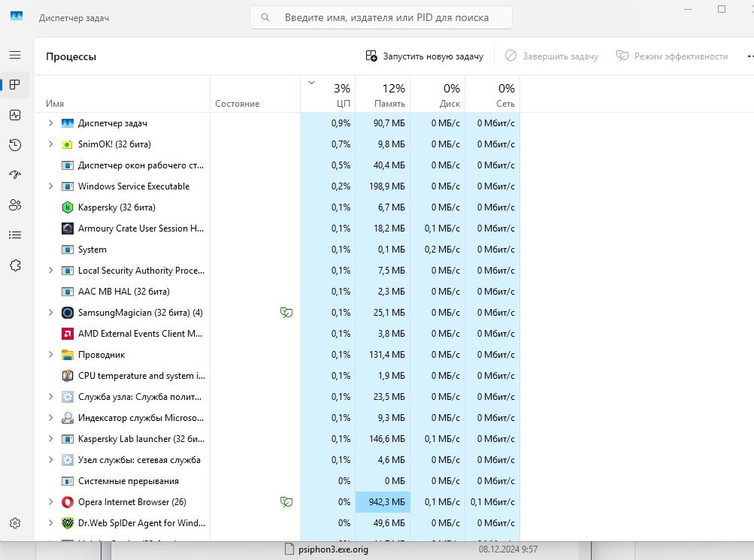Click the Узел службы: сетевая служба icon
The height and width of the screenshot is (560, 754).
tap(68, 460)
